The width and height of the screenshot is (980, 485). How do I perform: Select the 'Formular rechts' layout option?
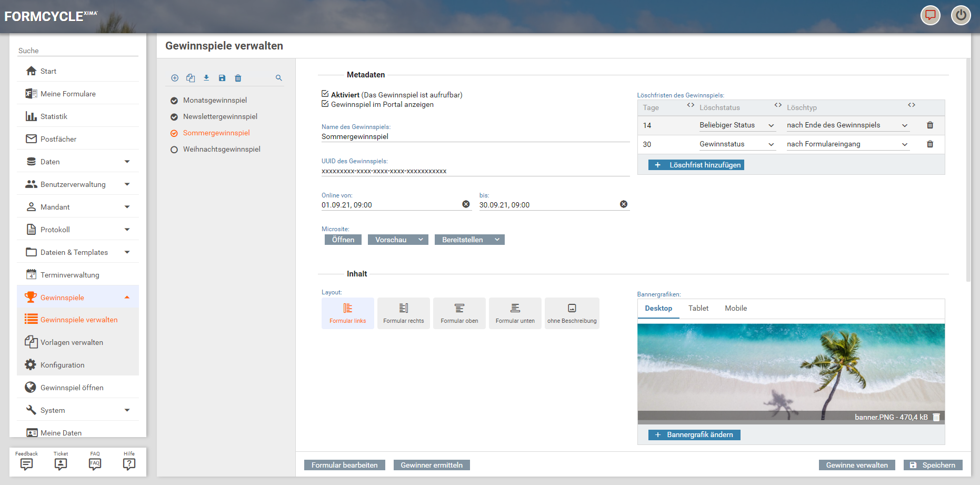(403, 313)
